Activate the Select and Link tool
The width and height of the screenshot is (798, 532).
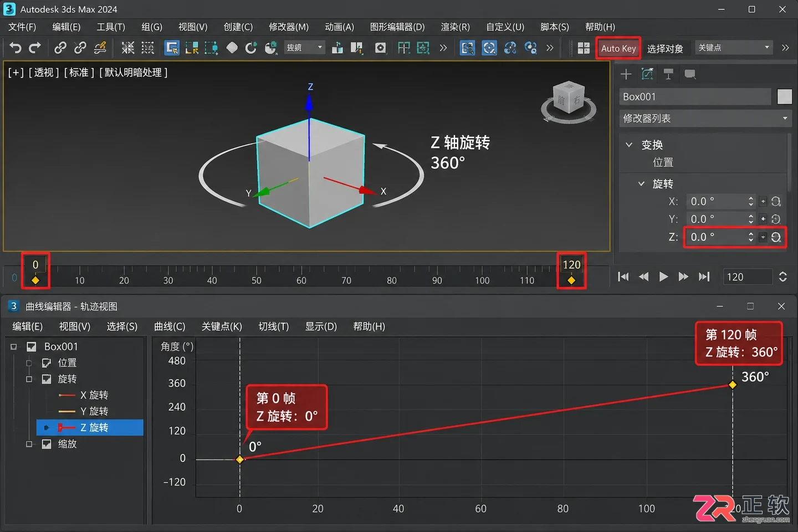click(60, 48)
